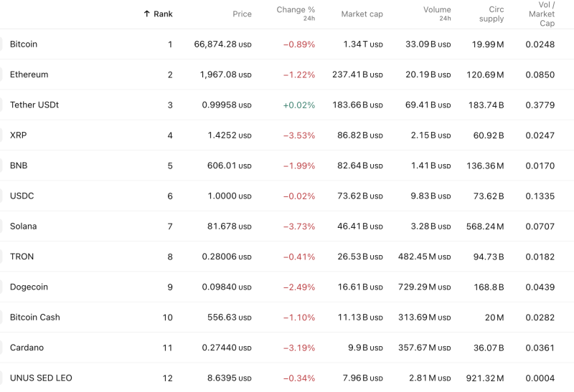Select Tether price 0.99958 USD

227,105
